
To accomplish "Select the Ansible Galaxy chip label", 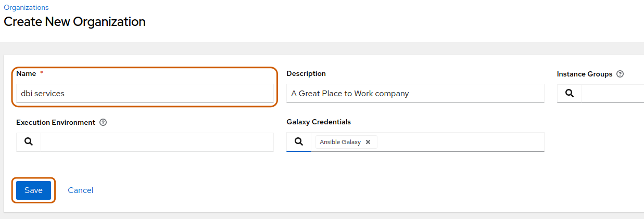I will 340,142.
